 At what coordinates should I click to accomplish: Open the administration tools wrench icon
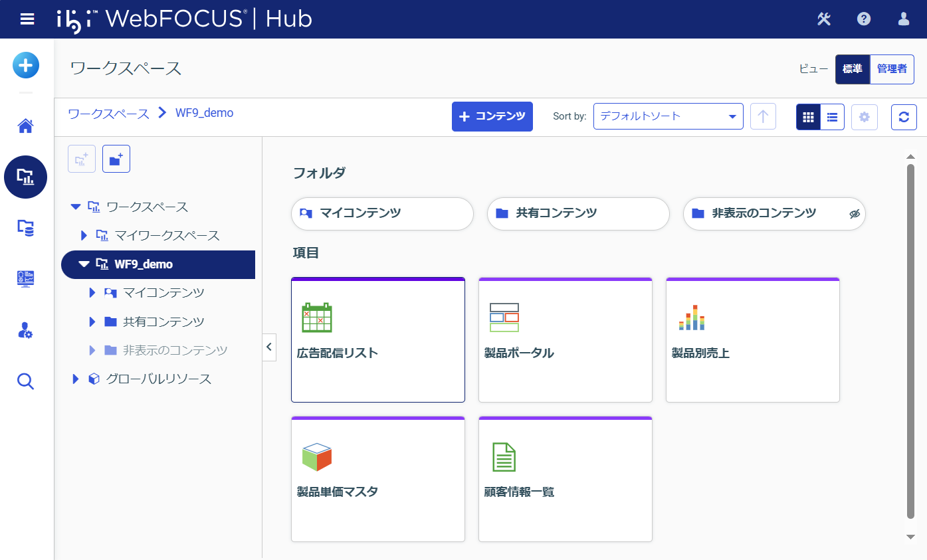(824, 19)
